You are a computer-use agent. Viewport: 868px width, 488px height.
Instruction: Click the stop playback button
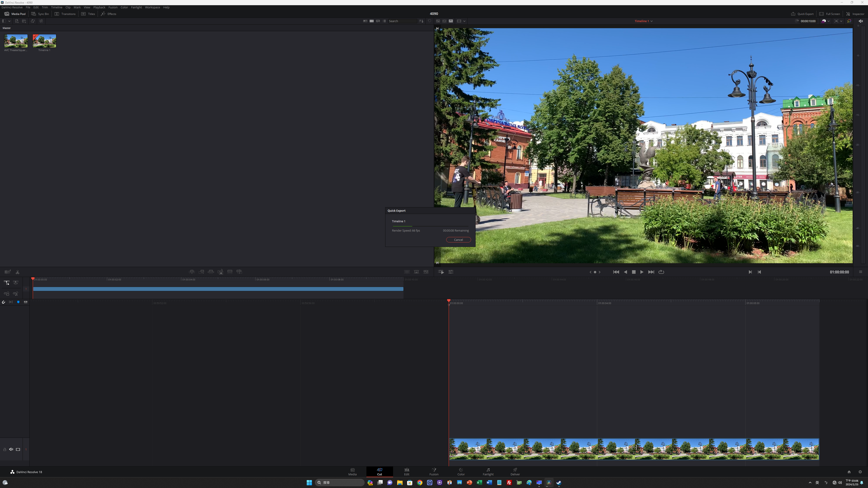click(634, 272)
